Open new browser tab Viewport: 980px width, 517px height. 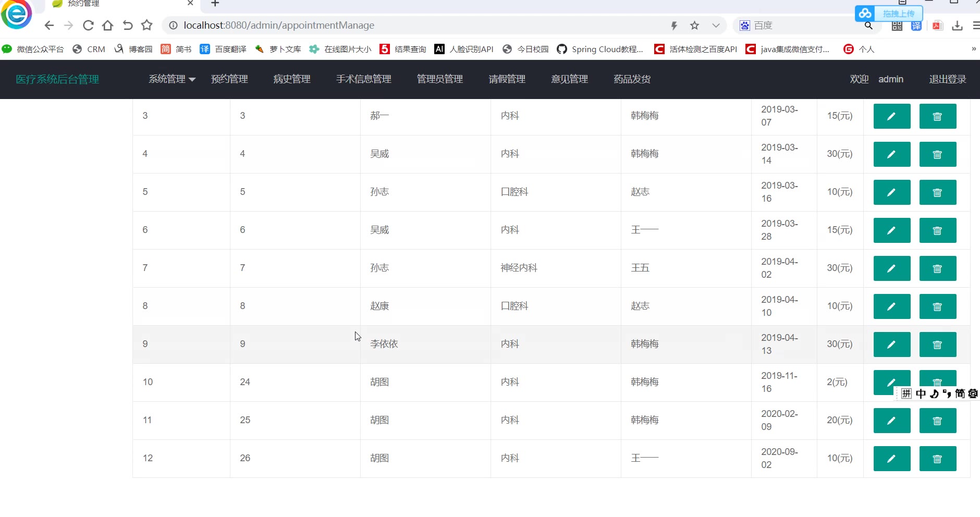point(215,4)
